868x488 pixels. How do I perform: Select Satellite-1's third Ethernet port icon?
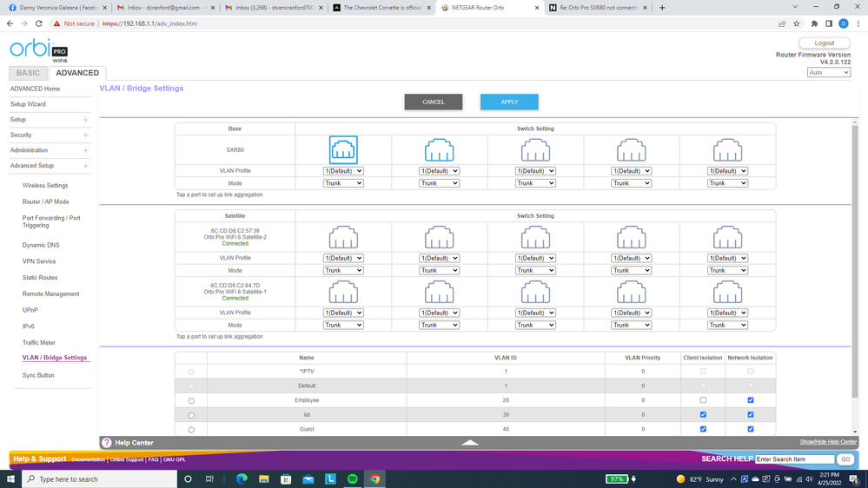point(535,293)
